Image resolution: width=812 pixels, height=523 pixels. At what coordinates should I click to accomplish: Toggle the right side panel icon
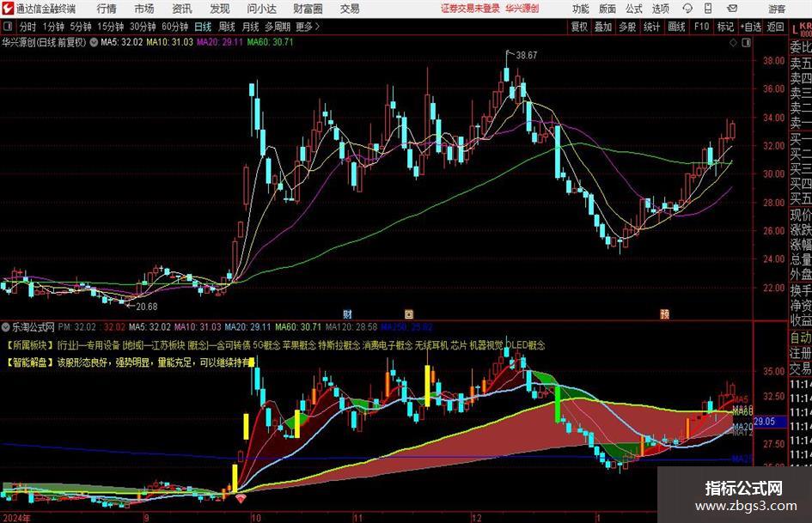click(x=746, y=43)
